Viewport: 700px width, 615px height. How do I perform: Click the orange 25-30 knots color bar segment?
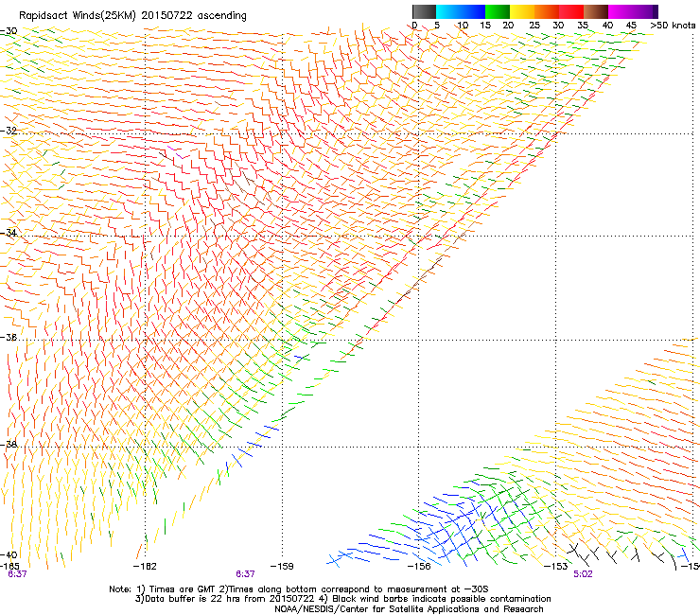coord(547,11)
